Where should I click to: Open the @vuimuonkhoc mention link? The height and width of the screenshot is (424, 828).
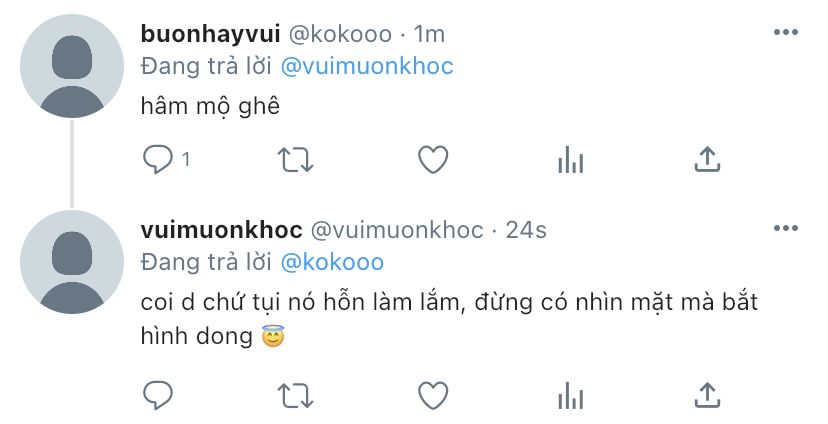(366, 67)
